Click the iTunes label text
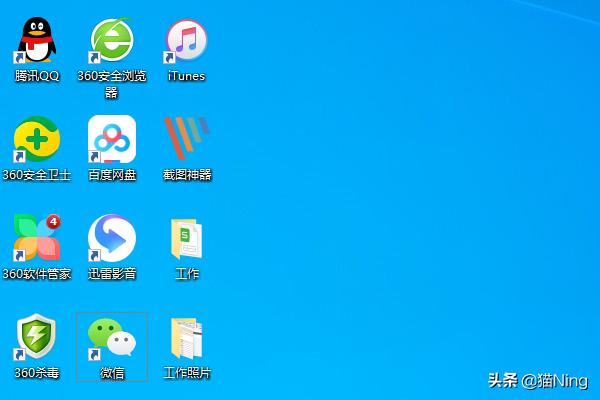The height and width of the screenshot is (400, 600). pyautogui.click(x=186, y=76)
